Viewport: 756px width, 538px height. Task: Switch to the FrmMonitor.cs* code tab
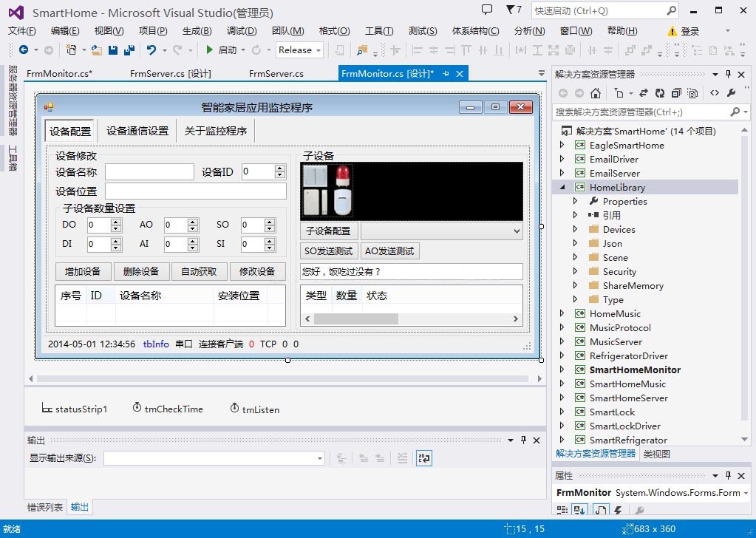[x=59, y=73]
